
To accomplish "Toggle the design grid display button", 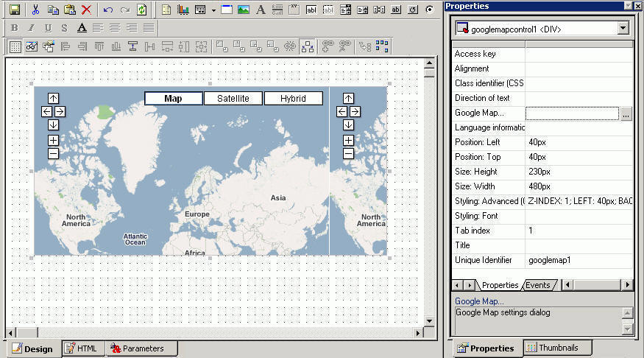I will pos(15,46).
